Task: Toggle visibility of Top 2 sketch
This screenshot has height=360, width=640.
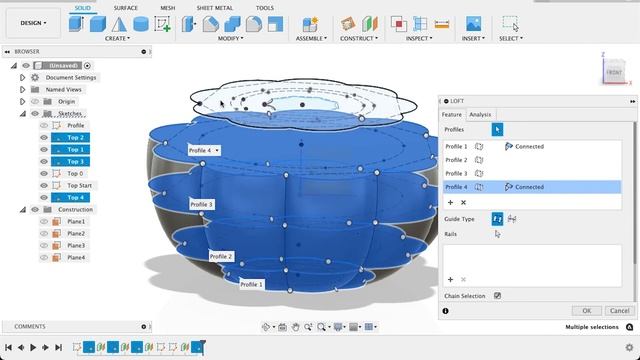Action: [x=44, y=138]
